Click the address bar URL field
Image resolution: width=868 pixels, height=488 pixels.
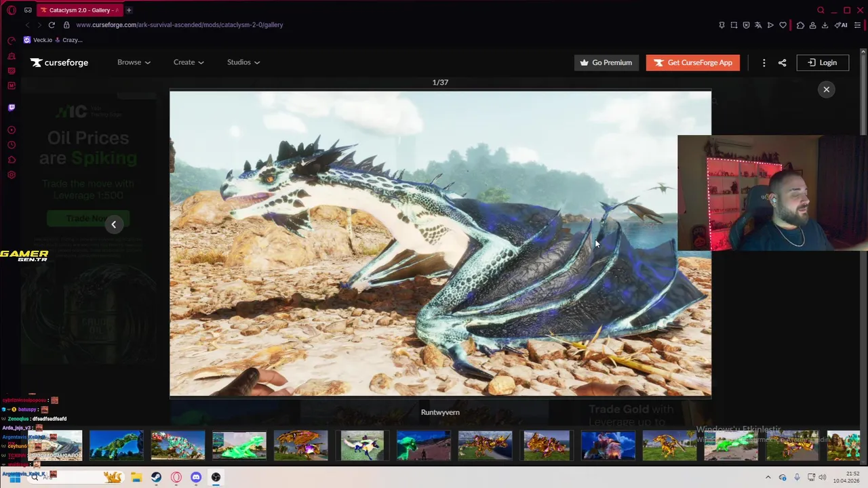[180, 25]
